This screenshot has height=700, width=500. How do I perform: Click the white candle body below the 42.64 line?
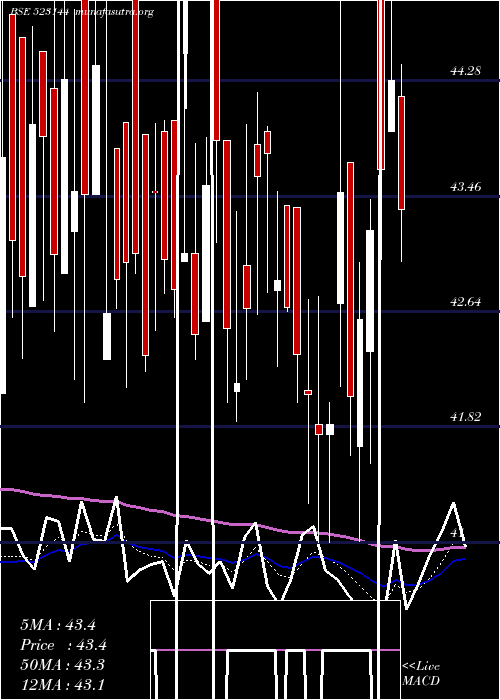tap(107, 336)
